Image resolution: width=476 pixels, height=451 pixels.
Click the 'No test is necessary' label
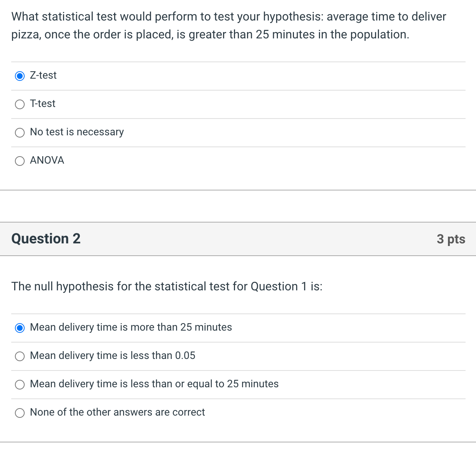[x=77, y=132]
